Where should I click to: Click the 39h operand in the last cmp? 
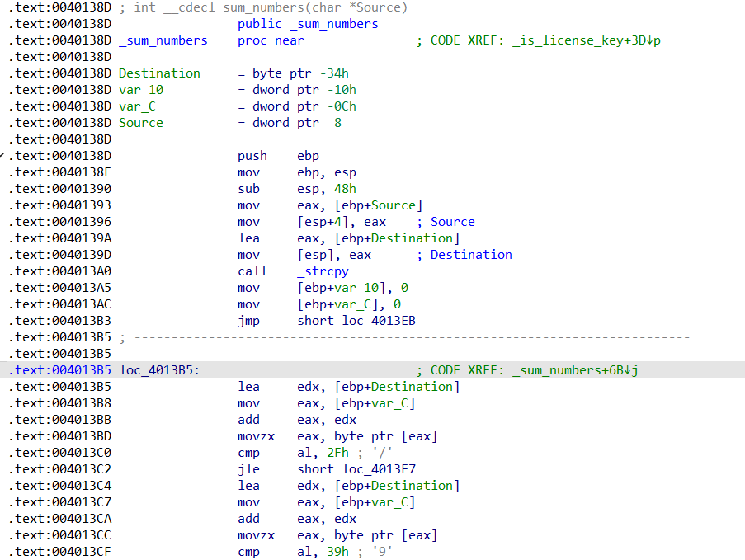(337, 552)
